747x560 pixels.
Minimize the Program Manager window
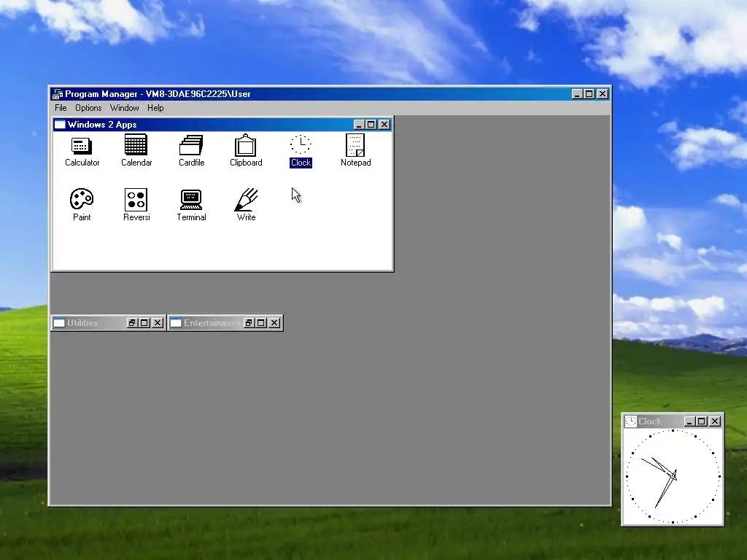[577, 94]
